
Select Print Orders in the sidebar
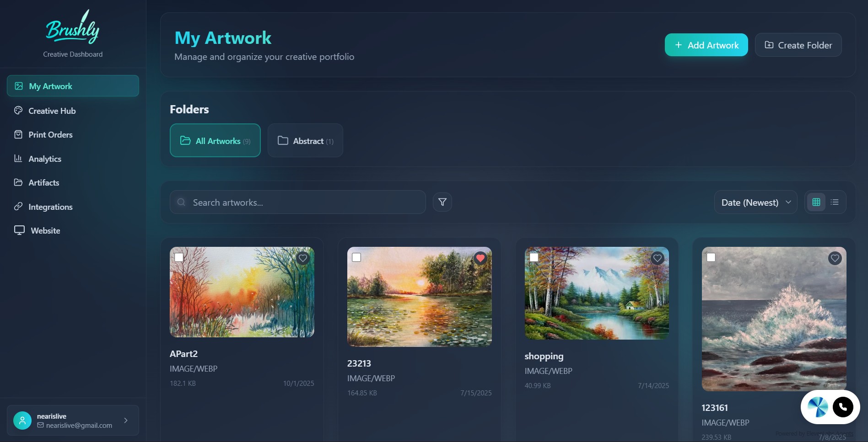click(50, 134)
